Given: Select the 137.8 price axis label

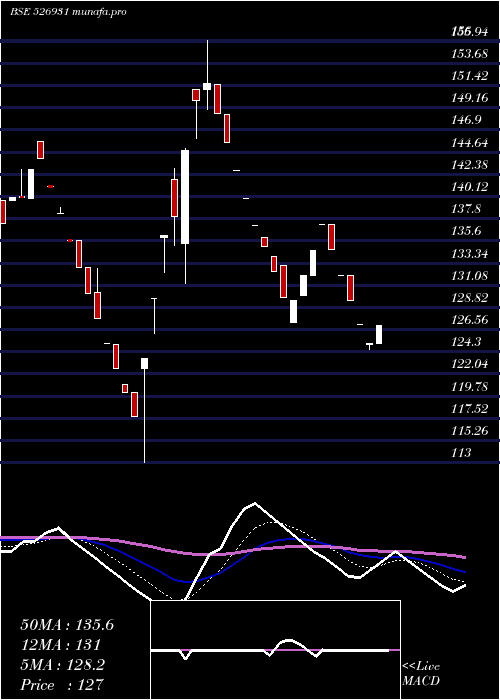Looking at the screenshot, I should [466, 209].
